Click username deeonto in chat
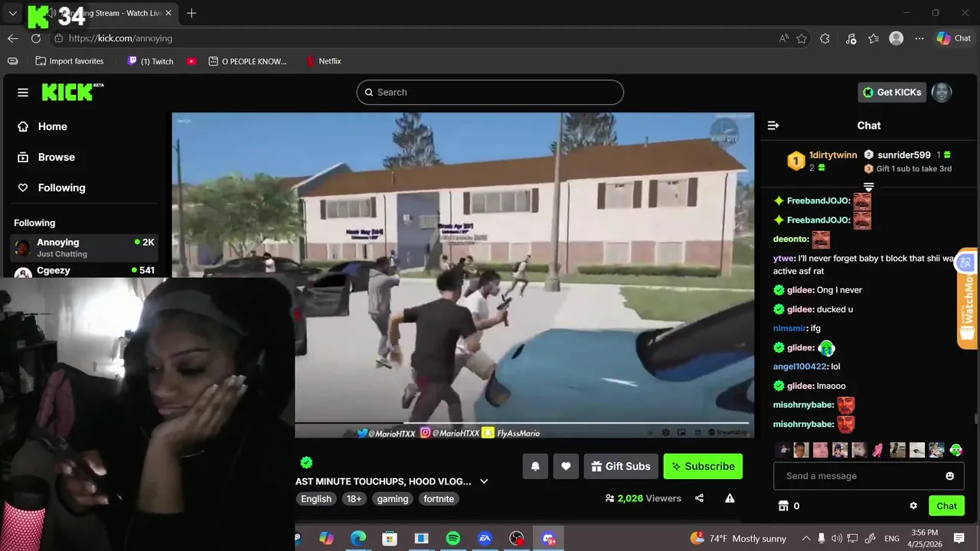This screenshot has height=551, width=980. pyautogui.click(x=790, y=239)
